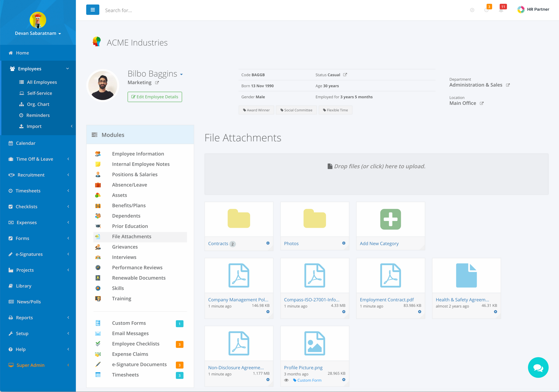The width and height of the screenshot is (559, 392).
Task: Open Bilbo Baggins name dropdown arrow
Action: click(181, 74)
